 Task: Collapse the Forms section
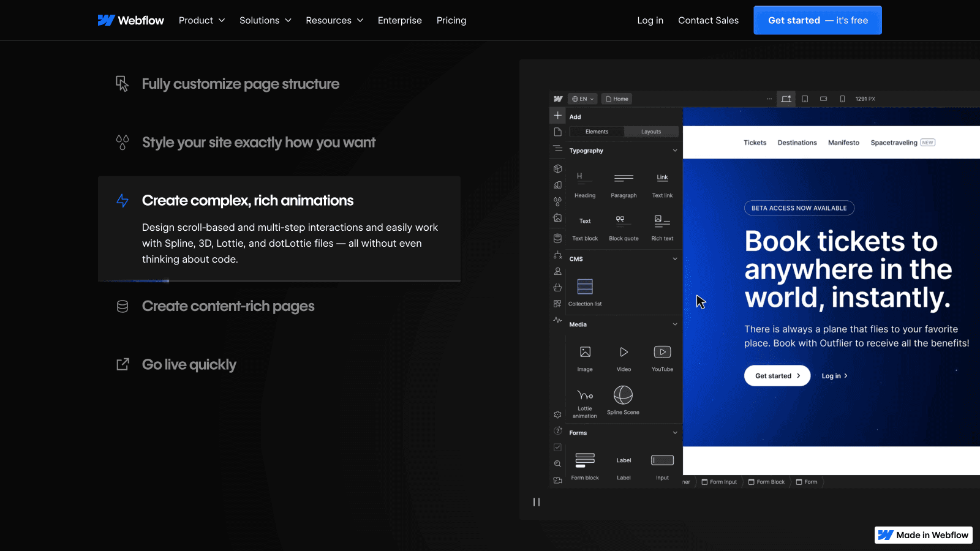coord(675,433)
